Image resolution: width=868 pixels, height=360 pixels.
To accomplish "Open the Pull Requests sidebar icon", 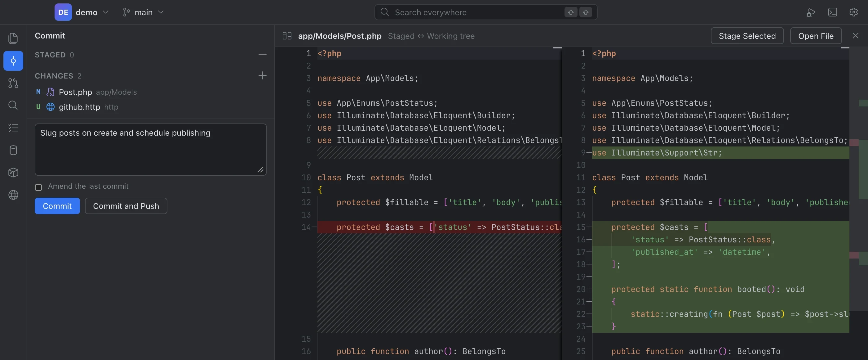I will 13,83.
